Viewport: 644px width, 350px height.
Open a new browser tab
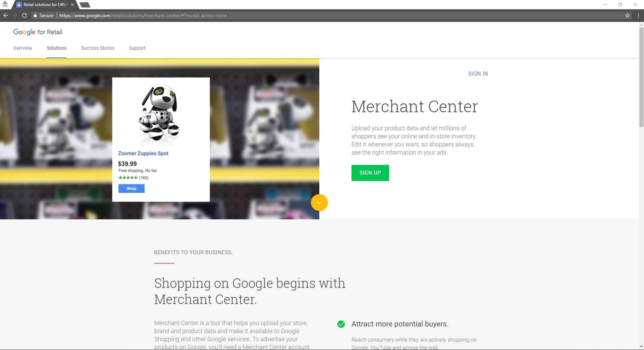click(85, 5)
